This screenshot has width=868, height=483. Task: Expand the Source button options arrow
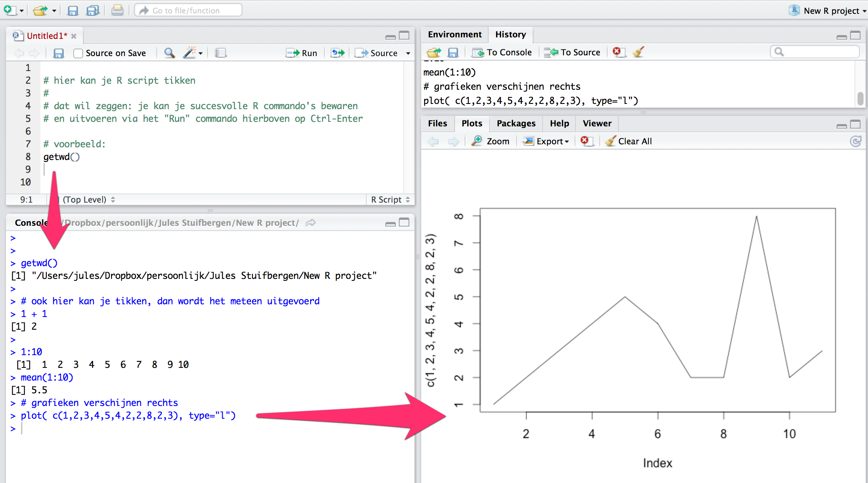(x=408, y=53)
